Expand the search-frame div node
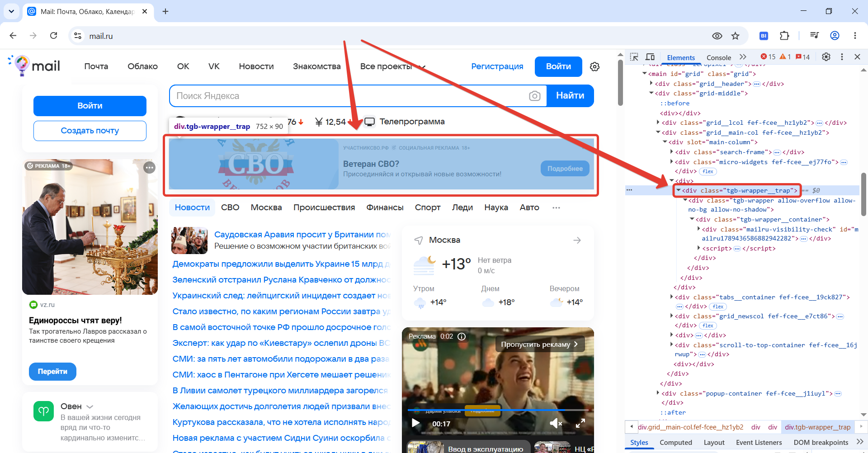This screenshot has width=868, height=453. [671, 152]
